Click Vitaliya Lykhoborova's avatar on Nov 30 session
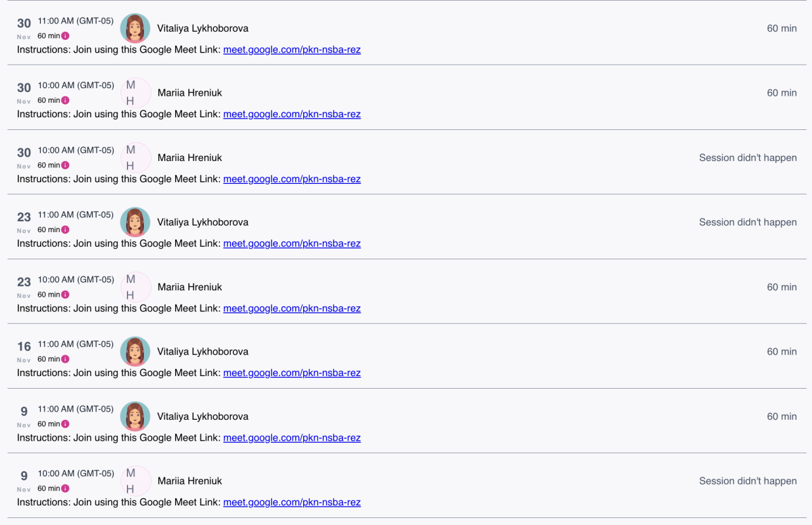Viewport: 812px width, 525px height. tap(135, 29)
